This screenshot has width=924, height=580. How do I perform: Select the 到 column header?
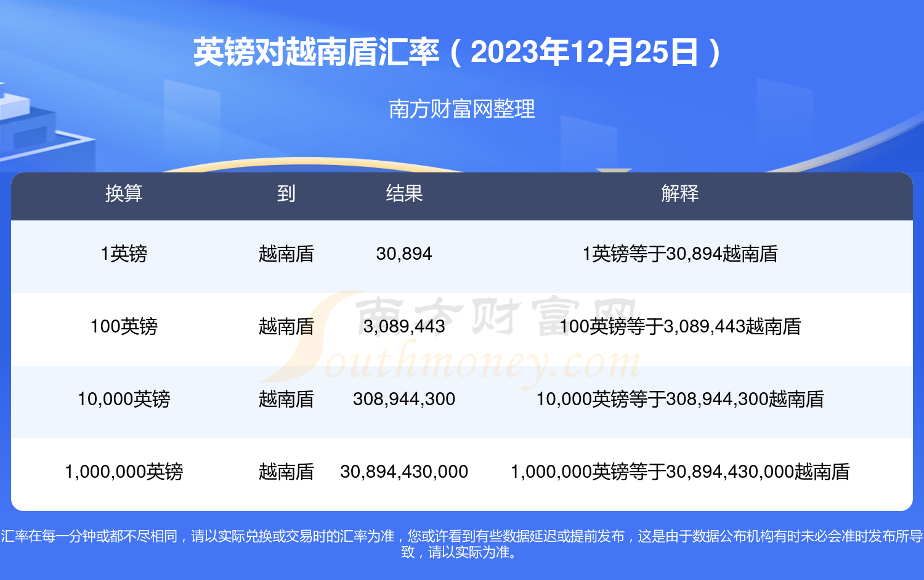click(x=286, y=193)
